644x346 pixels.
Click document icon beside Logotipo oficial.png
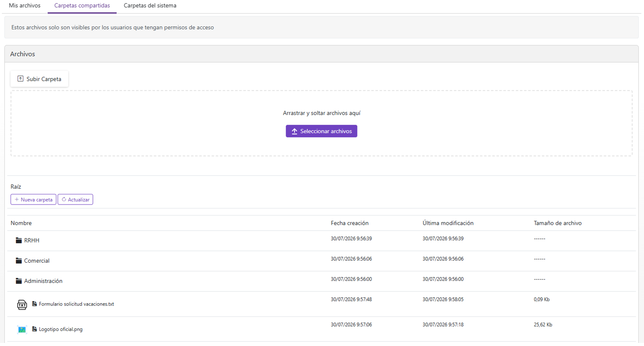34,329
